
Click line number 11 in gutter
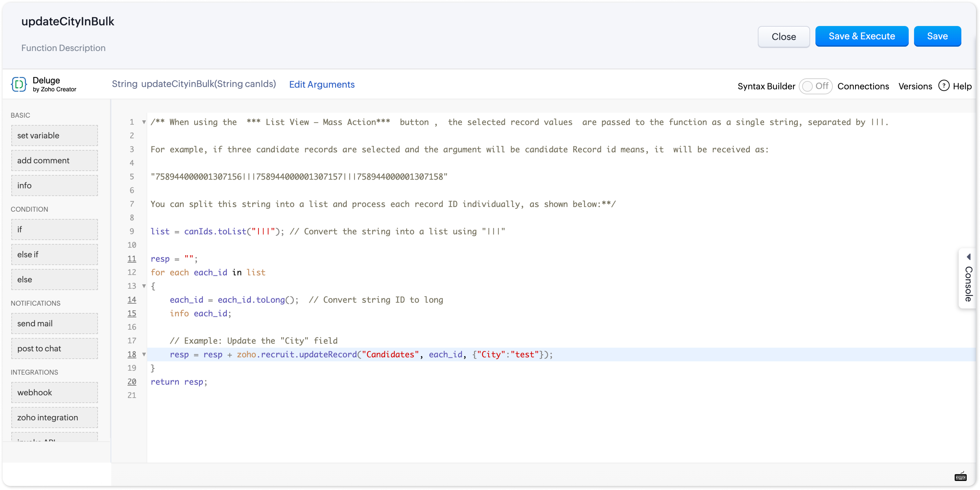tap(132, 259)
